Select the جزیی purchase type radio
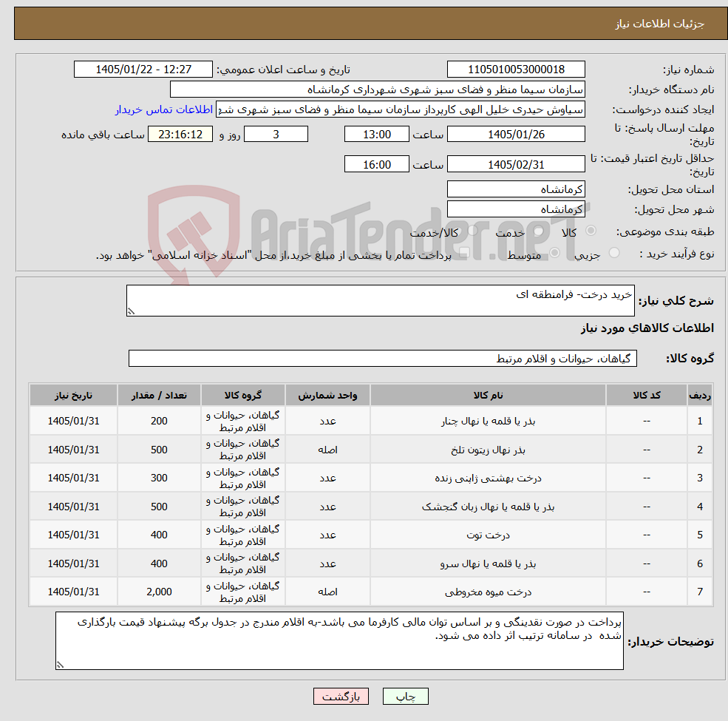Image resolution: width=728 pixels, height=721 pixels. pos(613,253)
